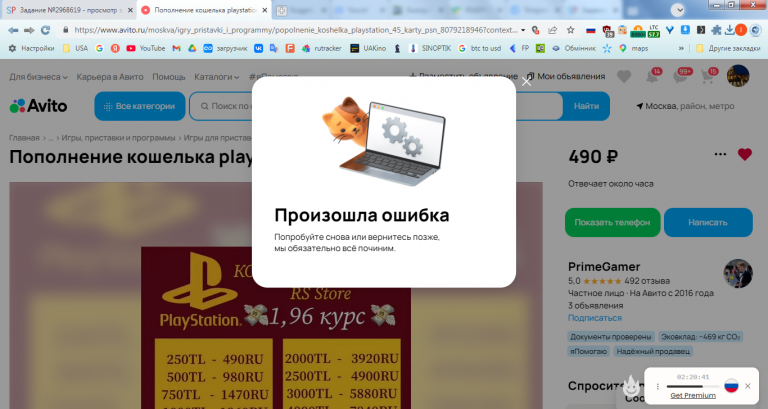Viewport: 768px width, 409px height.
Task: Open the btc to usd bookmark
Action: [x=480, y=48]
